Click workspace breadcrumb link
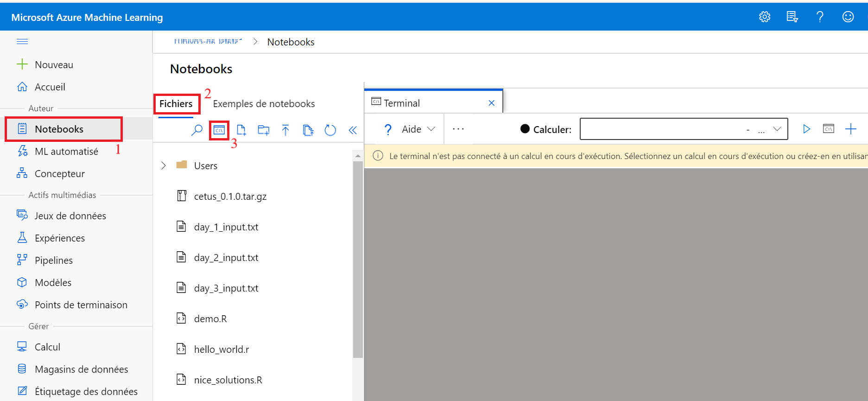This screenshot has height=401, width=868. pos(208,41)
